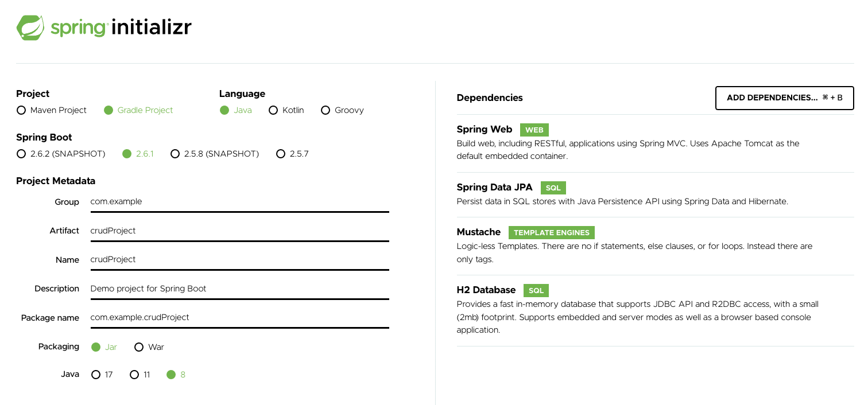Click the Project section heading
Image resolution: width=868 pixels, height=405 pixels.
33,94
